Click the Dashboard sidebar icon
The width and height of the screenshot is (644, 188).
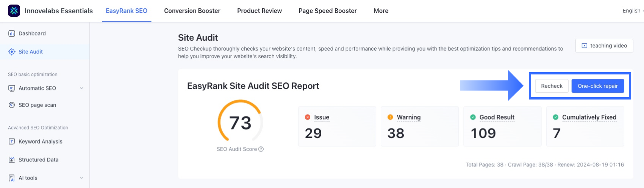(x=12, y=33)
